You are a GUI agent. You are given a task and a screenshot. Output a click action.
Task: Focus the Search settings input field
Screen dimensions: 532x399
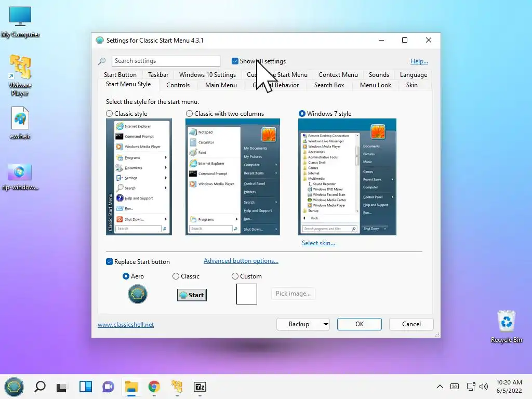(x=166, y=61)
